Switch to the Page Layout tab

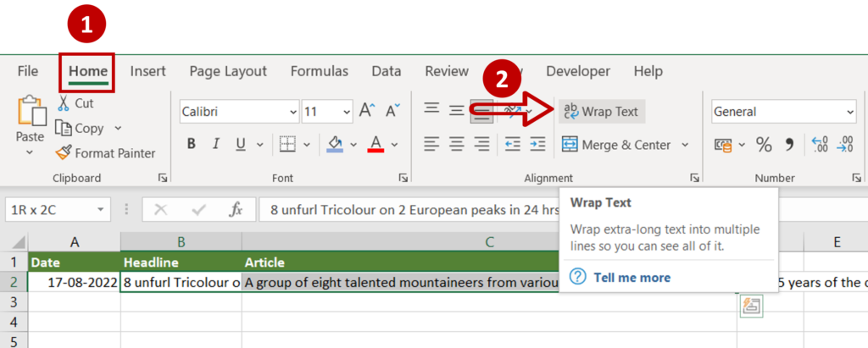pyautogui.click(x=228, y=71)
